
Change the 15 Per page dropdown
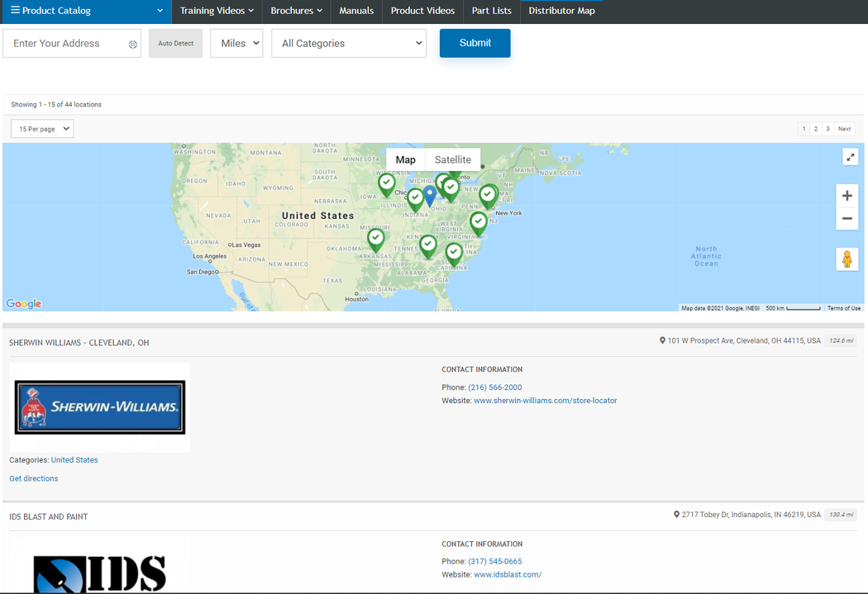pyautogui.click(x=42, y=129)
